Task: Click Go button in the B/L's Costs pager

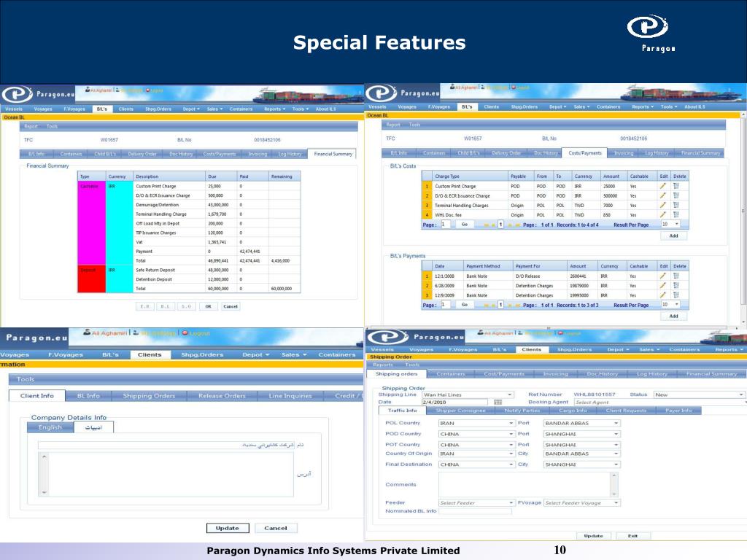Action: [x=464, y=225]
